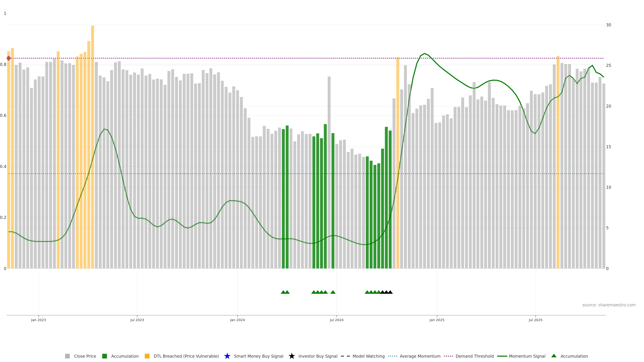
Task: Toggle the green Accumulation bar legend
Action: (104, 356)
